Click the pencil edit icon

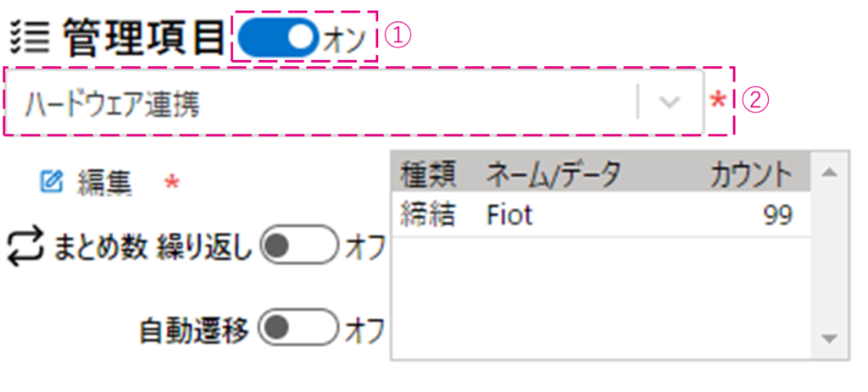[x=52, y=181]
